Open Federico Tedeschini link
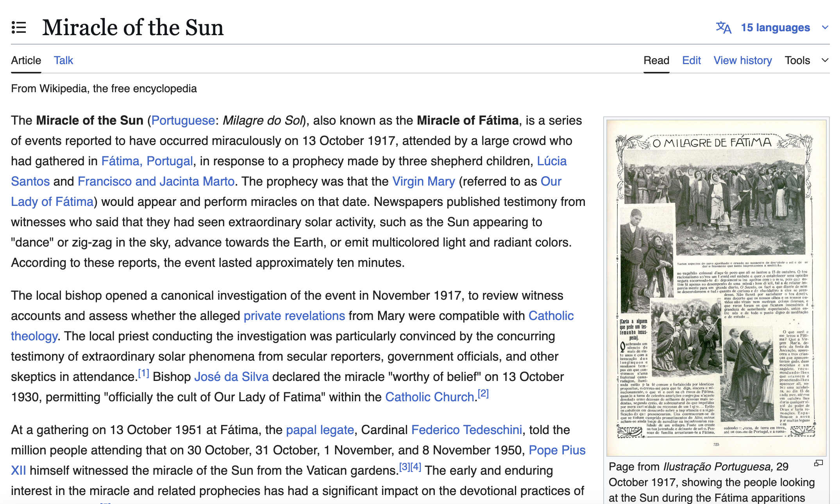The height and width of the screenshot is (504, 840). 466,430
